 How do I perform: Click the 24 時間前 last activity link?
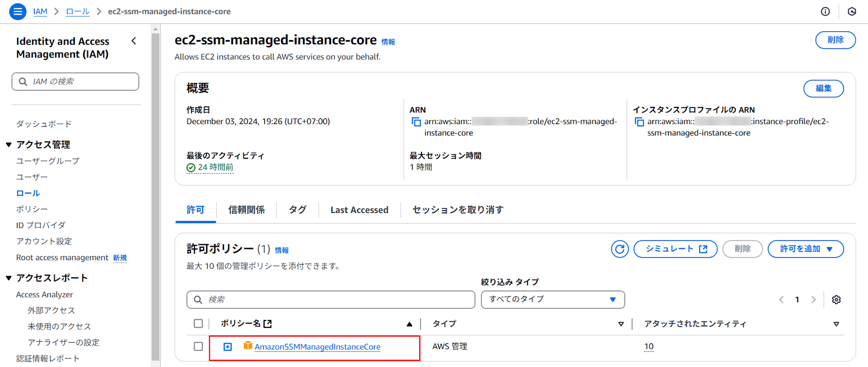click(215, 168)
